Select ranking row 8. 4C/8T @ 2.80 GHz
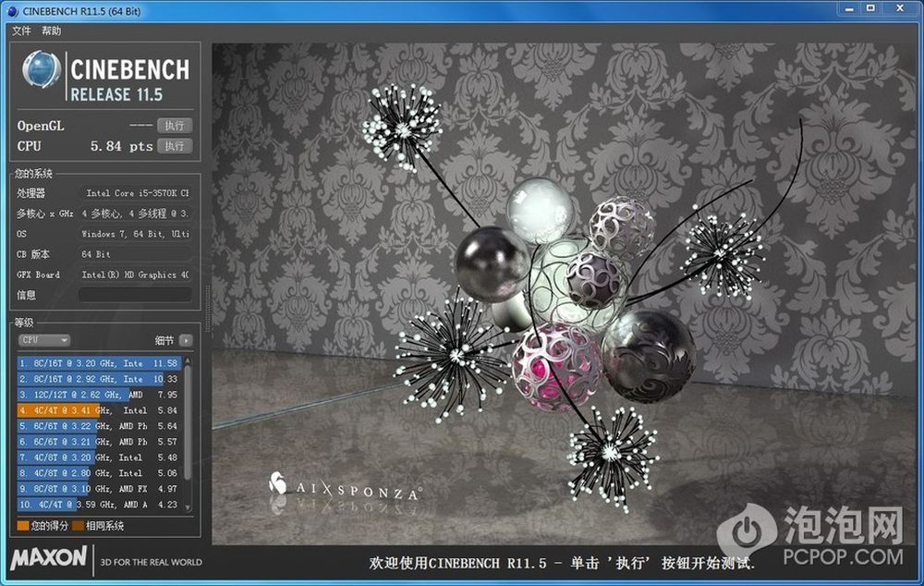This screenshot has width=924, height=586. pos(99,473)
